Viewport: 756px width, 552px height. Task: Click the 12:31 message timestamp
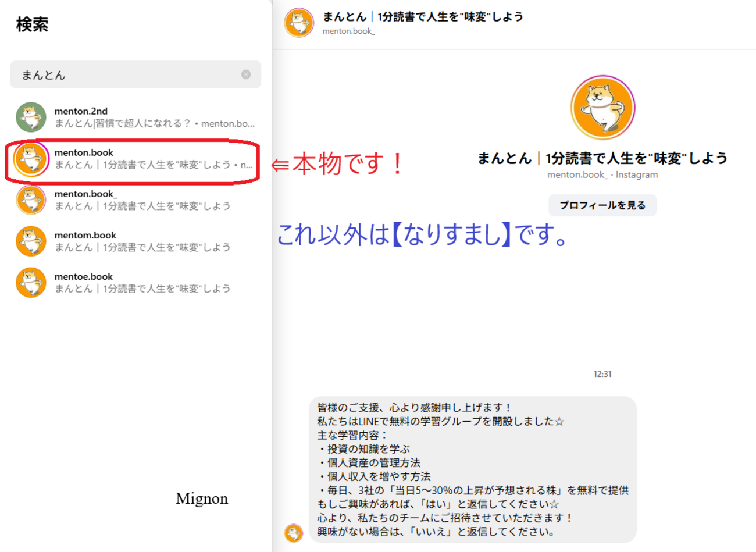tap(602, 374)
